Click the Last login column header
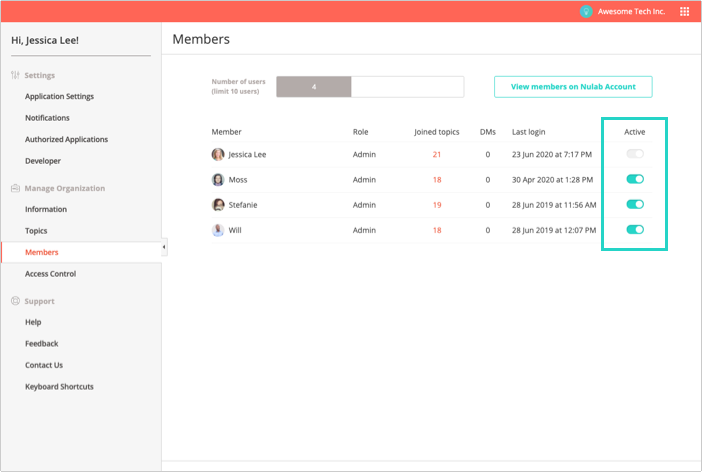Viewport: 702px width, 472px height. pyautogui.click(x=529, y=132)
